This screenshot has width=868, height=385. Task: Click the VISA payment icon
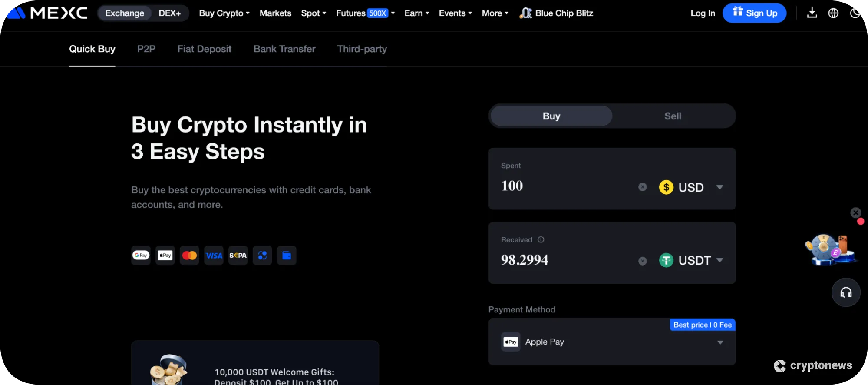[x=214, y=256]
